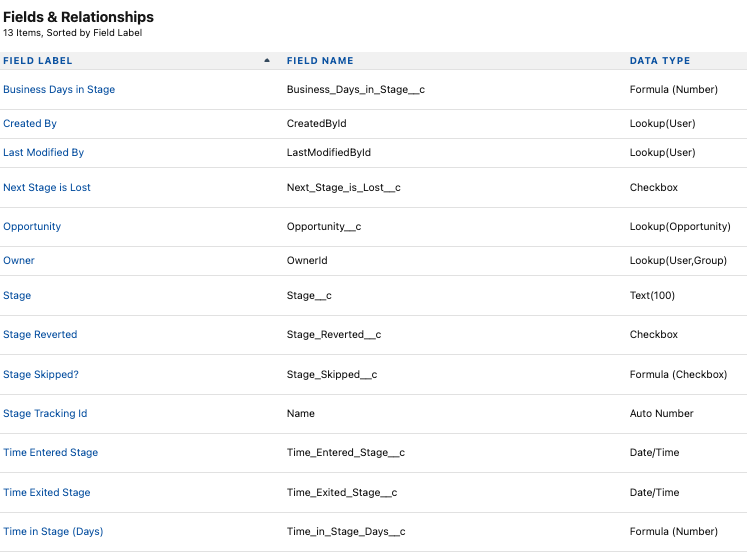
Task: Open the Last Modified By field link
Action: pyautogui.click(x=43, y=152)
